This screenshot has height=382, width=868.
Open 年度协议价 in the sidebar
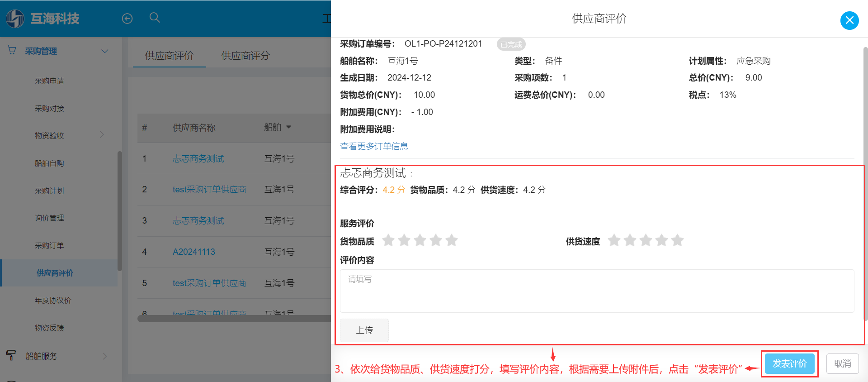[53, 300]
